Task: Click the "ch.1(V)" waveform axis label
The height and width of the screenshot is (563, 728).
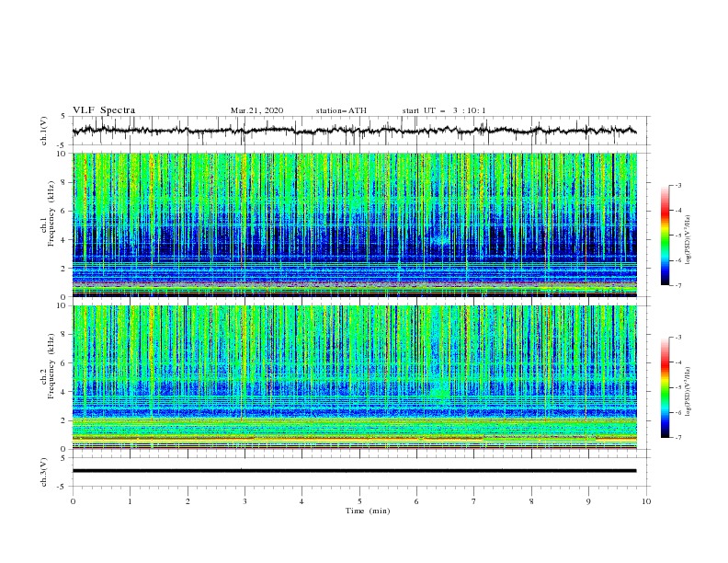Action: (44, 131)
